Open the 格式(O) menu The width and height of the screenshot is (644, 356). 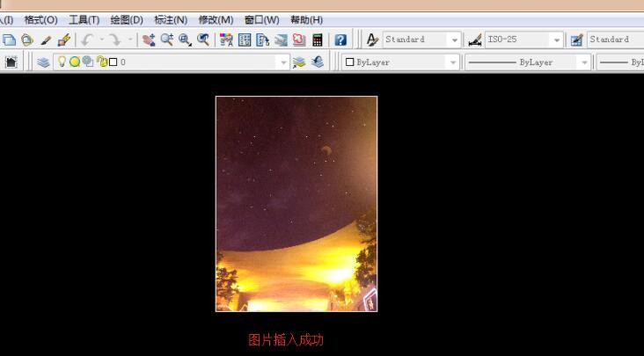tap(40, 19)
